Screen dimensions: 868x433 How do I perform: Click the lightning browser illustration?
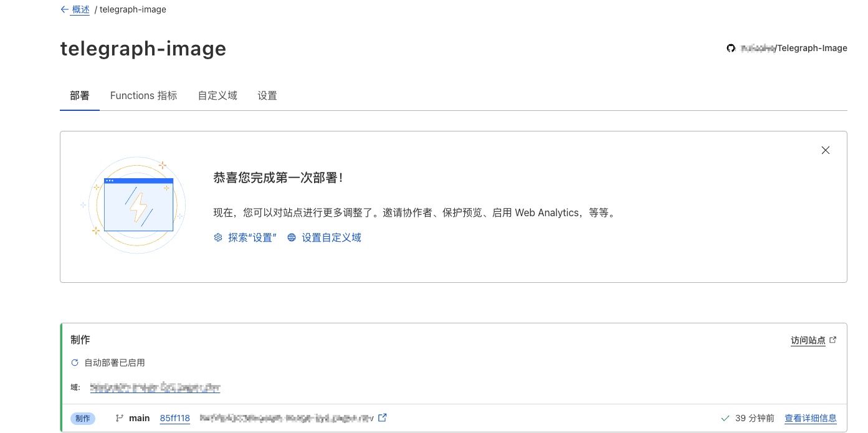(x=135, y=205)
